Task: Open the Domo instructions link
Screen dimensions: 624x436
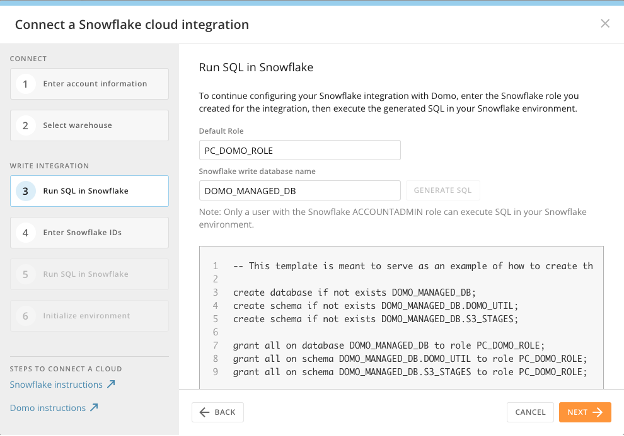Action: [47, 407]
